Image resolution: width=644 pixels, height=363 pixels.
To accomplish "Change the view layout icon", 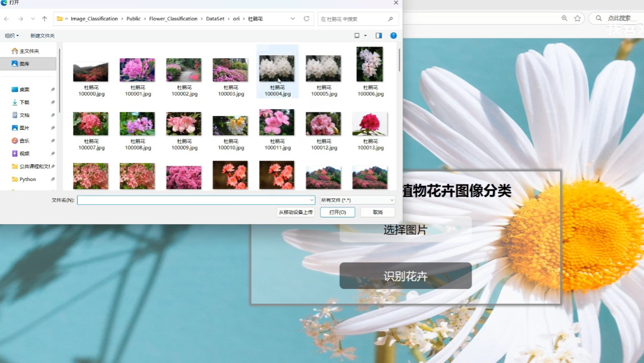I will click(x=357, y=35).
